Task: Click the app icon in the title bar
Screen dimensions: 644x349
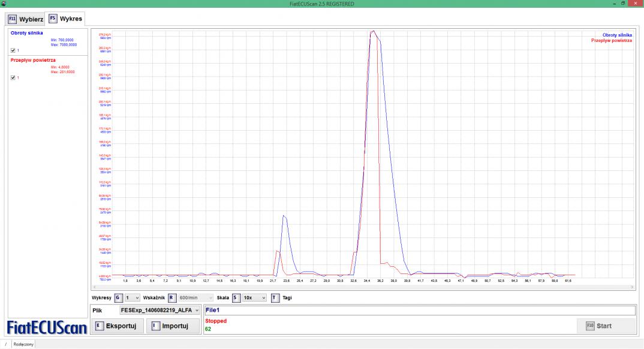Action: coord(4,4)
